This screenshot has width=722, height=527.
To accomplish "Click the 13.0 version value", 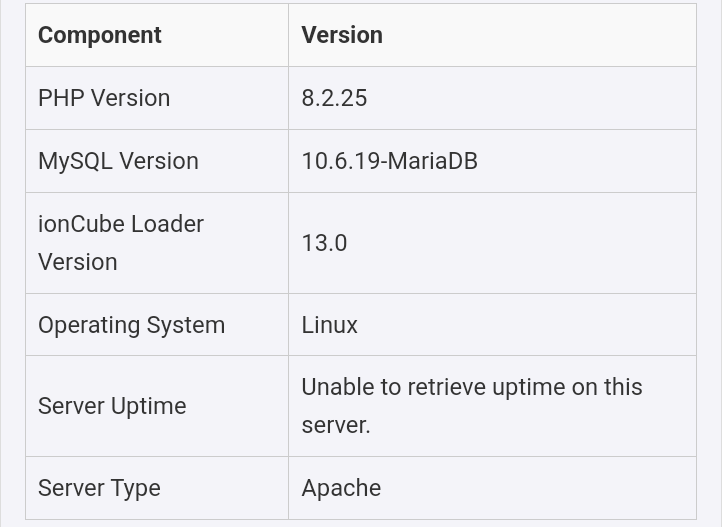I will [x=324, y=243].
